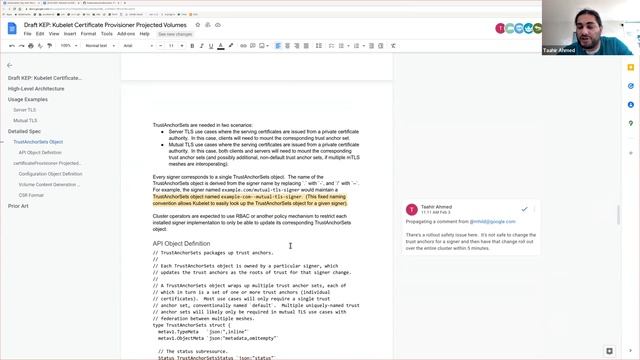Open the Edit menu
The width and height of the screenshot is (640, 360).
tap(40, 34)
